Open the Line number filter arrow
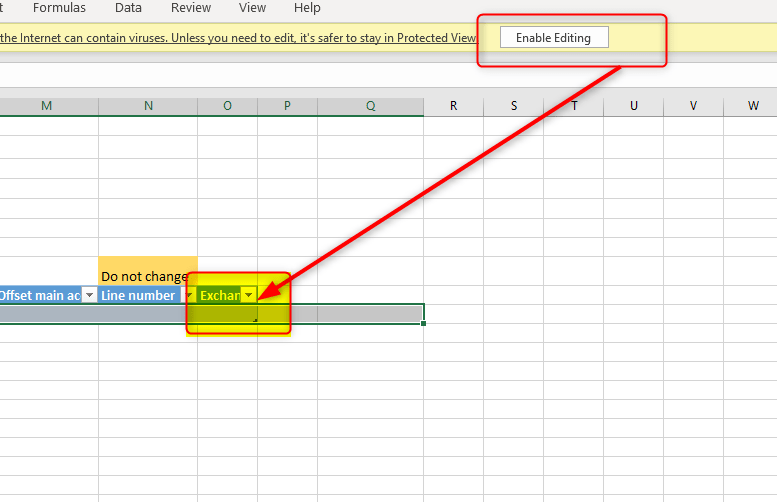This screenshot has height=502, width=777. pyautogui.click(x=188, y=295)
